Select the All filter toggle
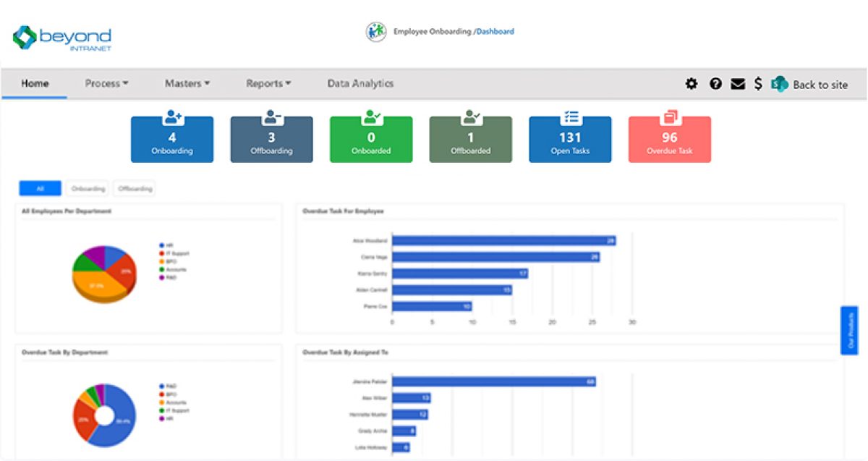Image resolution: width=868 pixels, height=461 pixels. point(40,188)
